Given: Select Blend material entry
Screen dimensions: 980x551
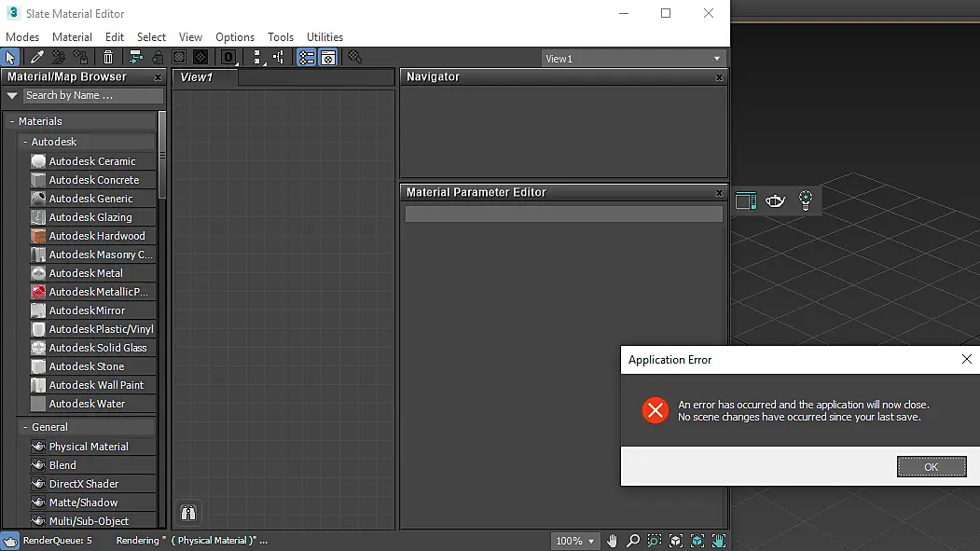Looking at the screenshot, I should click(92, 465).
